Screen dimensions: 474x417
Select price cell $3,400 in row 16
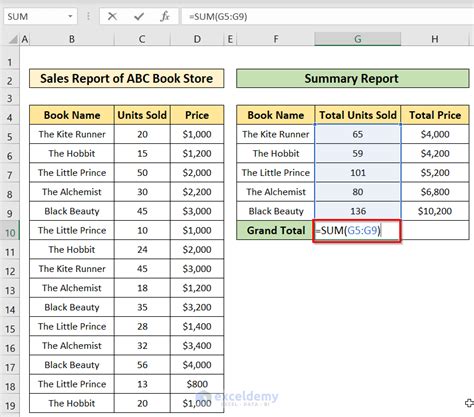click(x=197, y=346)
